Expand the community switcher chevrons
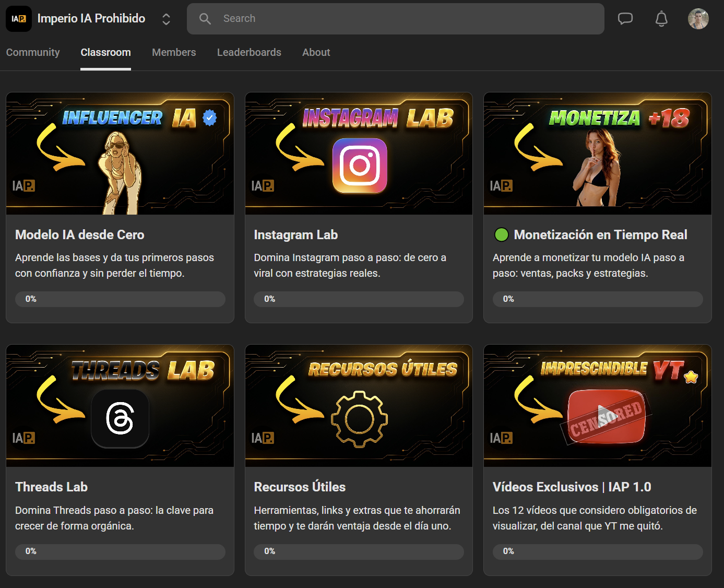724x588 pixels. click(166, 19)
